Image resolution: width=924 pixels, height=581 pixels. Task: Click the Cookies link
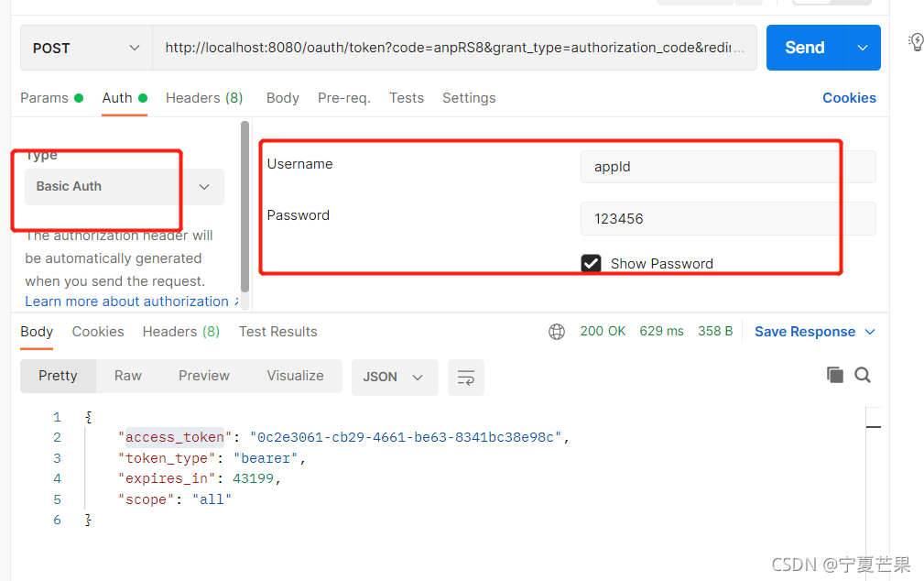849,98
